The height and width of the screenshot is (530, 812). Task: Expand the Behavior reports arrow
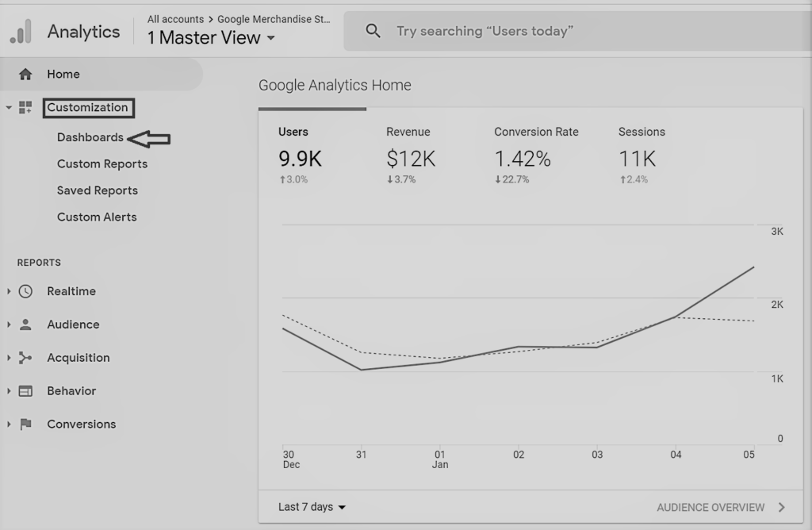9,390
